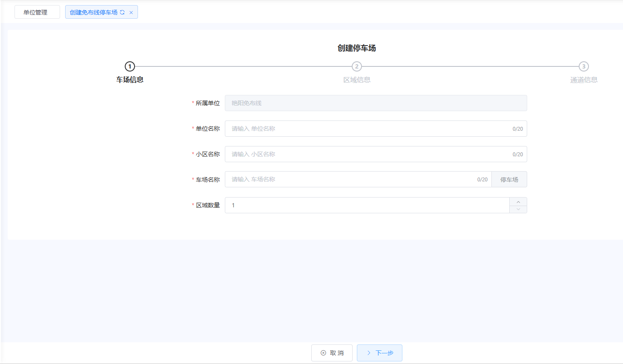The width and height of the screenshot is (623, 364).
Task: Click the 小区名称 label
Action: pos(208,154)
